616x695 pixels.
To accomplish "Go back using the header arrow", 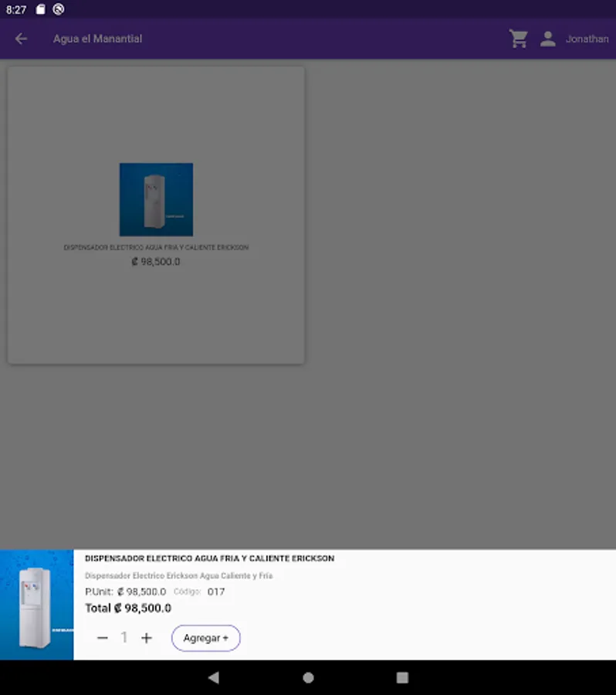I will tap(21, 39).
